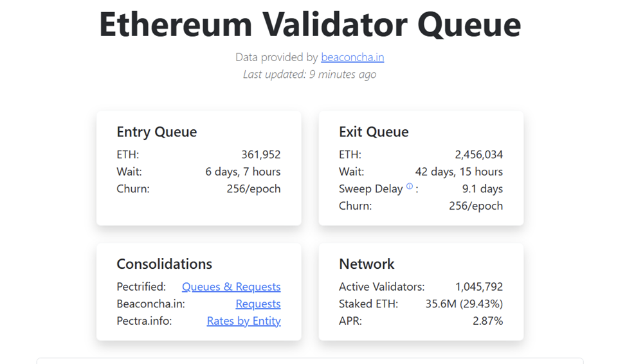Select the Exit Queue card heading
The width and height of the screenshot is (627, 364).
374,132
